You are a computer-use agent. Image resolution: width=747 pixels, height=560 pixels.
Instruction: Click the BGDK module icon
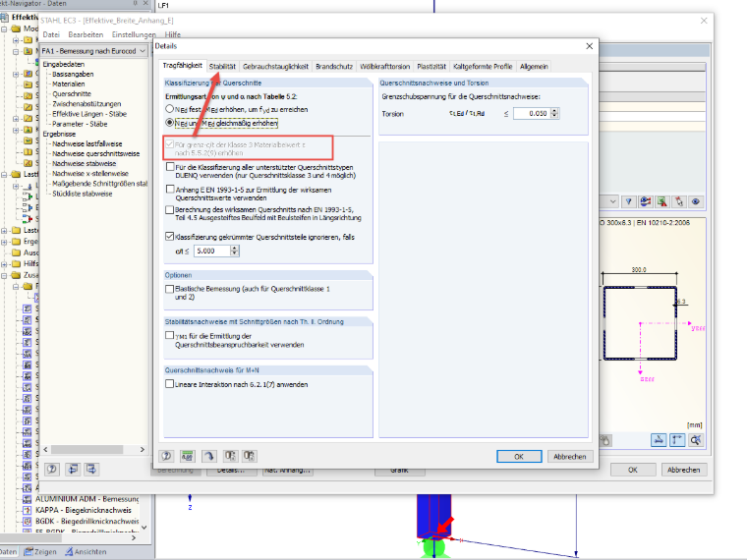(x=28, y=522)
